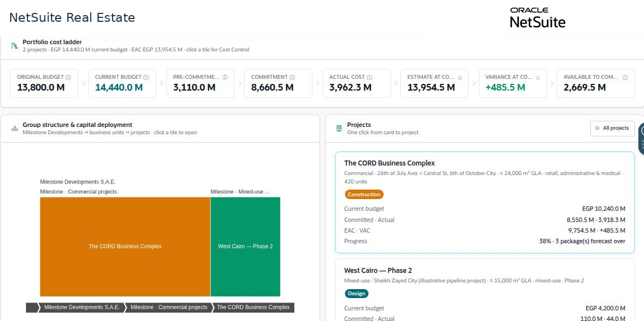The image size is (644, 321).
Task: Select the green West Cairo Phase 2 treemap tile
Action: [246, 247]
